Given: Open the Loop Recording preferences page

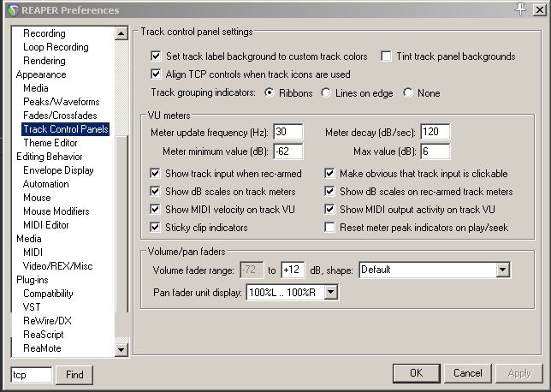Looking at the screenshot, I should point(56,47).
